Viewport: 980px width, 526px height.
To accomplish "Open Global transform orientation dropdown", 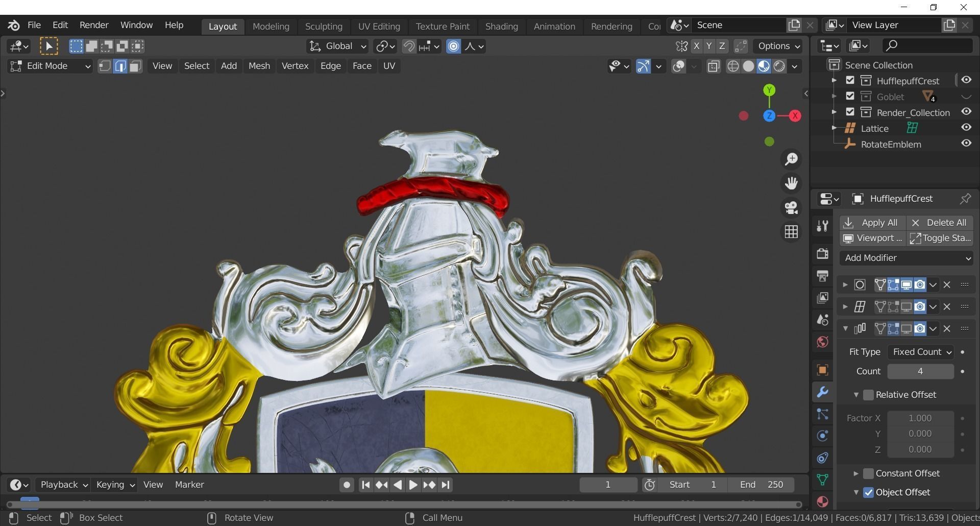I will click(x=337, y=46).
